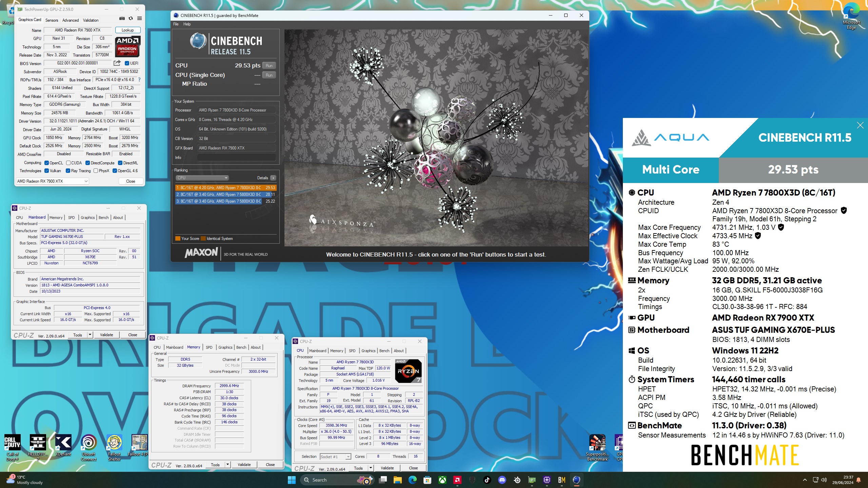Open GPU-Z hamburger menu

(x=139, y=18)
